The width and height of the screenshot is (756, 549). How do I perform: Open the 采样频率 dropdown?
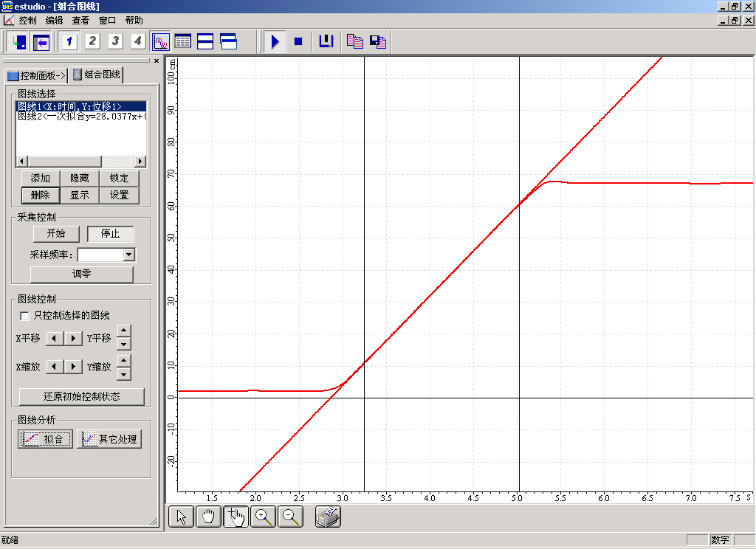129,255
